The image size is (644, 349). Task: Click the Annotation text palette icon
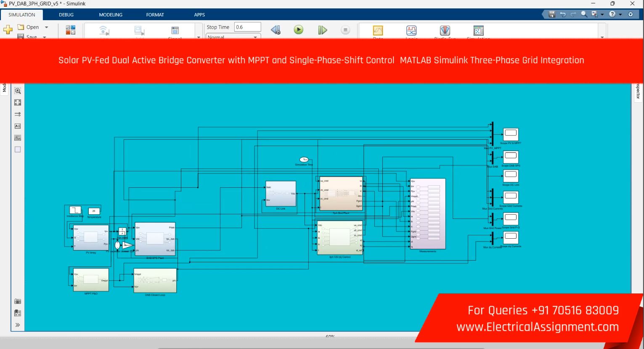click(18, 126)
